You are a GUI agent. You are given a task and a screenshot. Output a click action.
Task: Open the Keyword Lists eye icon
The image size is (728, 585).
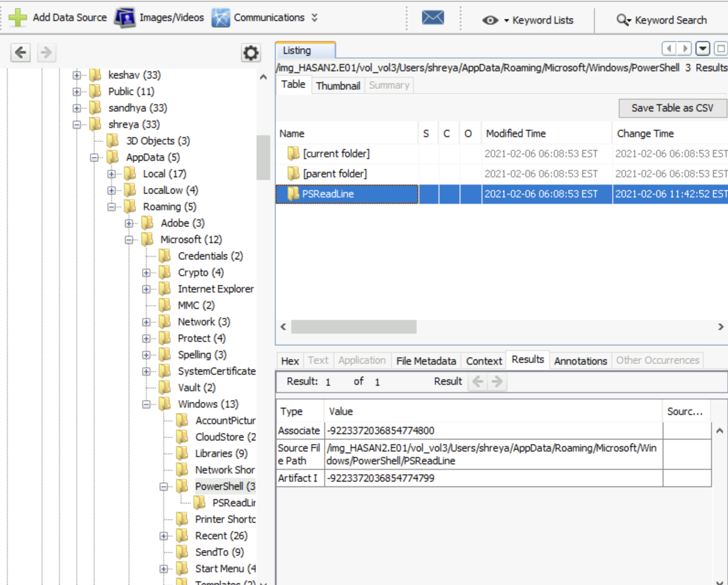pyautogui.click(x=490, y=20)
